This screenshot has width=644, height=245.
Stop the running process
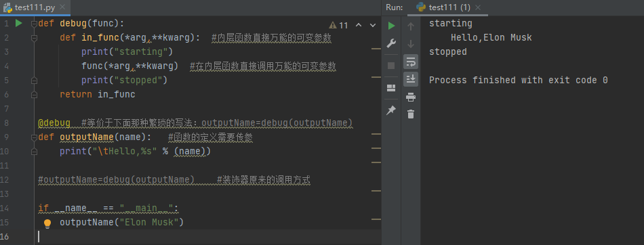[391, 66]
